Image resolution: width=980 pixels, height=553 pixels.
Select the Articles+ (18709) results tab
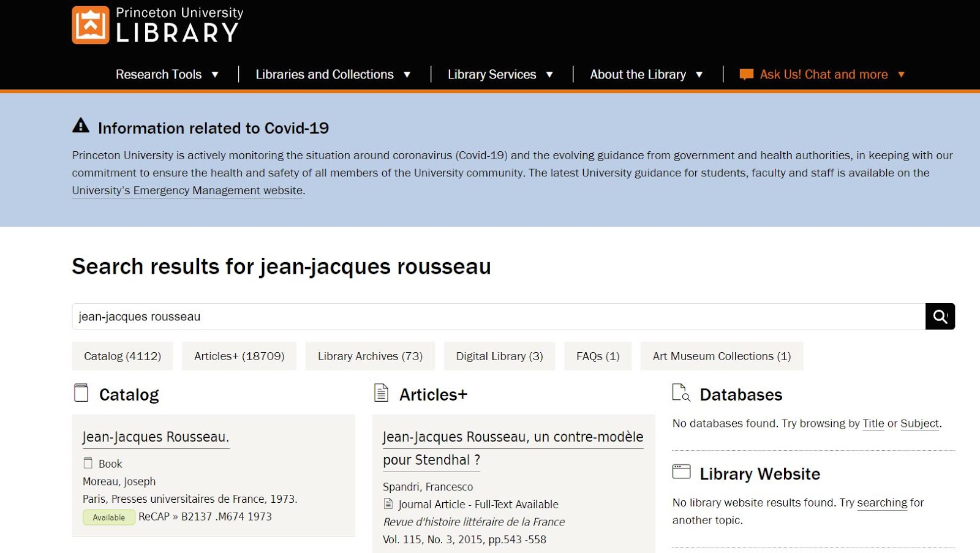tap(239, 356)
